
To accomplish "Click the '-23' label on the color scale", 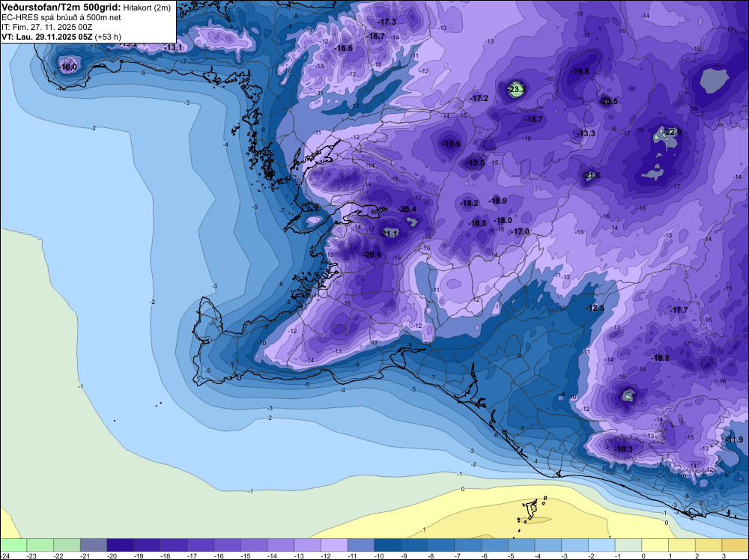I will 31,556.
